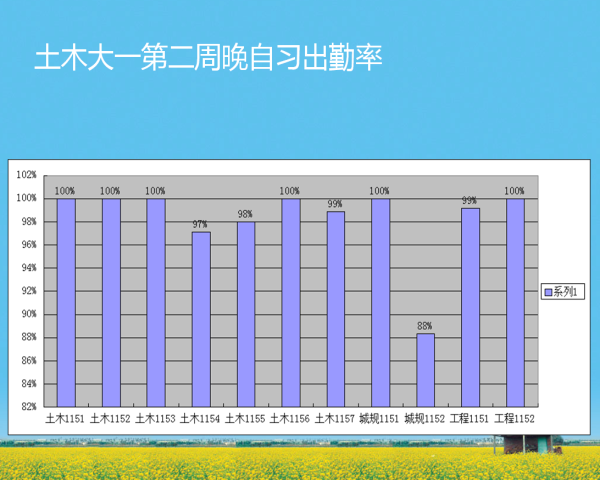Click the 102% tick on vertical axis
The width and height of the screenshot is (600, 480).
tap(27, 175)
